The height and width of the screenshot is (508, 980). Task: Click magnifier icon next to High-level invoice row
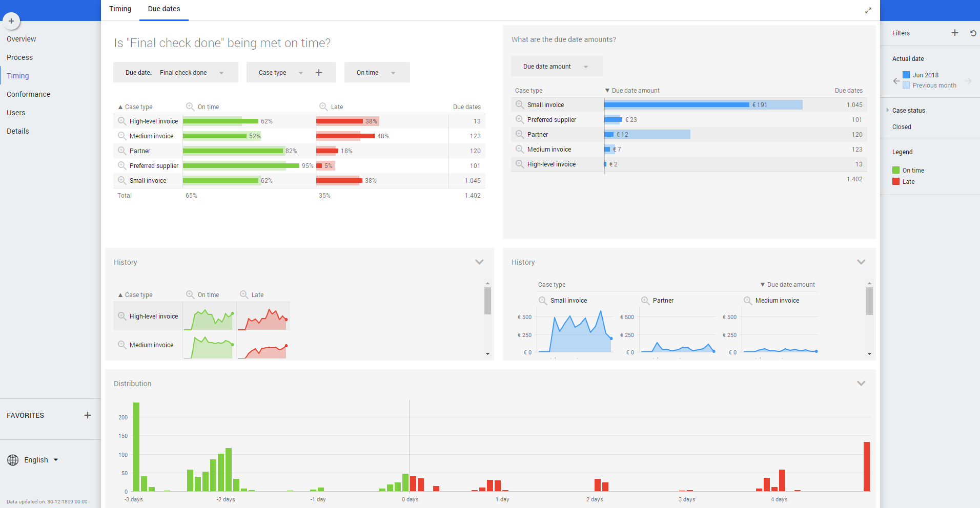[122, 121]
